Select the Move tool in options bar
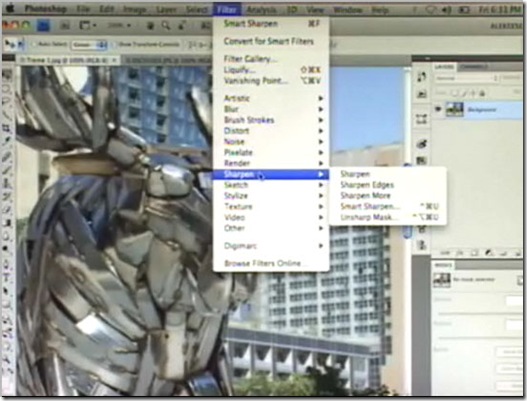The width and height of the screenshot is (527, 401). point(10,44)
